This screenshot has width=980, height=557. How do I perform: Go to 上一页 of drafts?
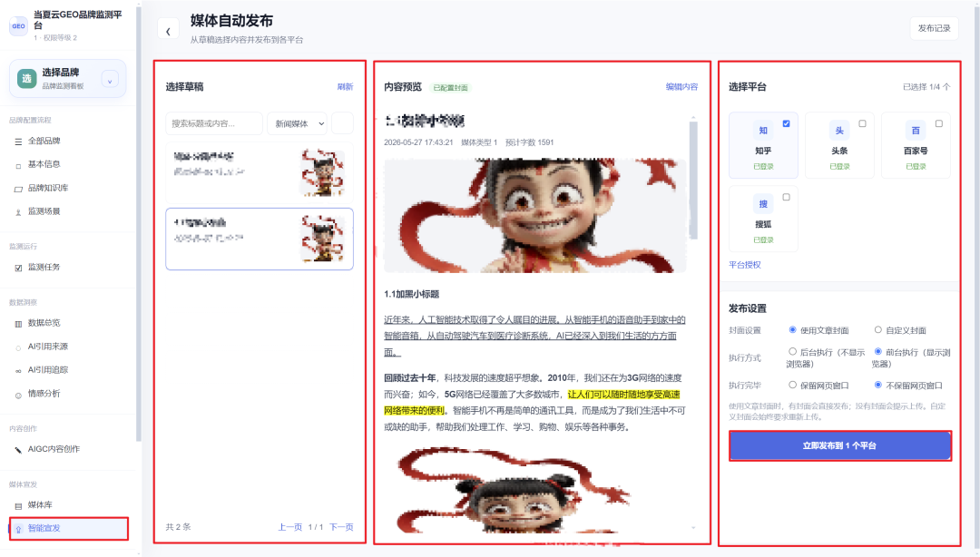click(290, 527)
